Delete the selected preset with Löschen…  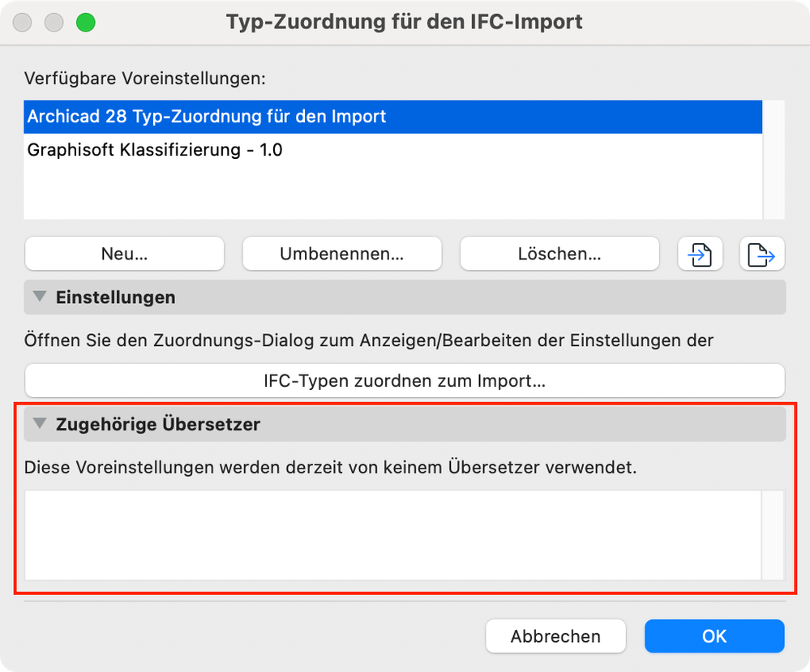(x=559, y=253)
